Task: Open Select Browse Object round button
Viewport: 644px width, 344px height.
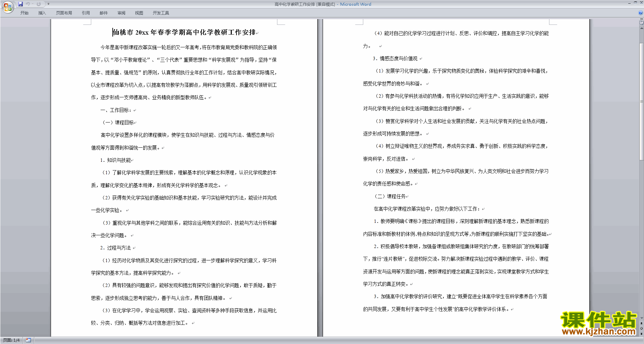Action: (642, 328)
